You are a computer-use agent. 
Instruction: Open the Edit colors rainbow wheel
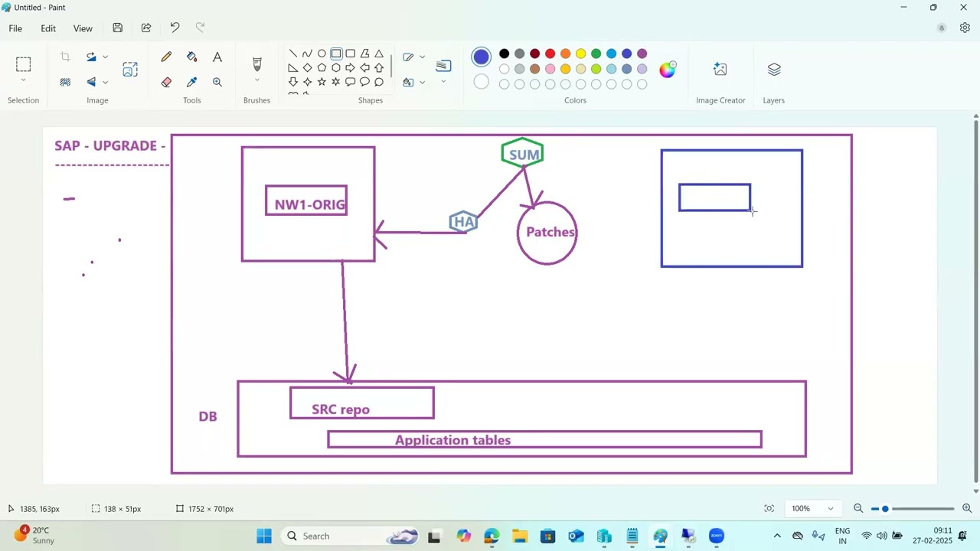[x=668, y=70]
